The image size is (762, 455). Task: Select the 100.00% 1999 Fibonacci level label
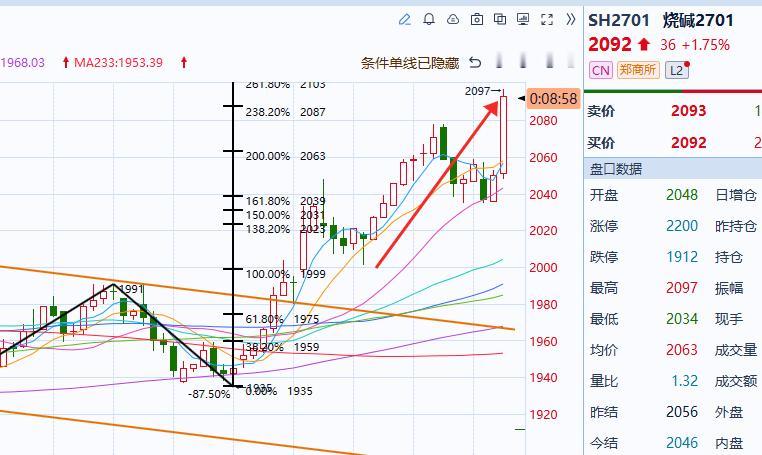285,274
